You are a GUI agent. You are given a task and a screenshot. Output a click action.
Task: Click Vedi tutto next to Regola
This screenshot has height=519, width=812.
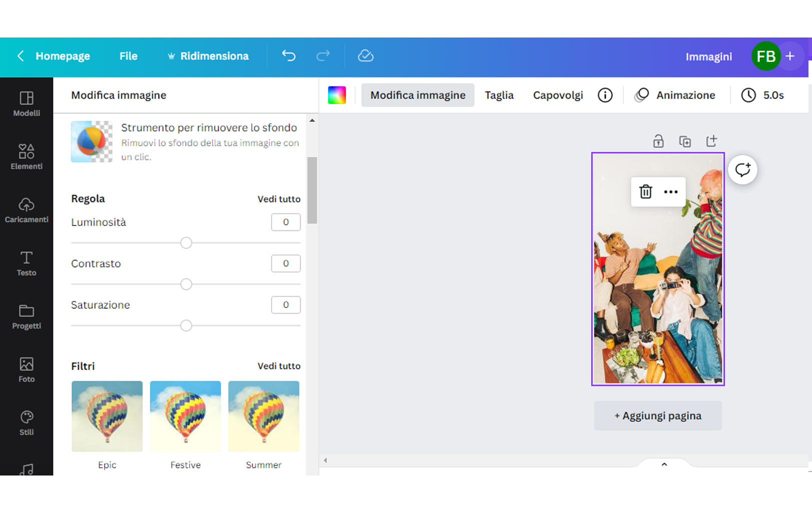(279, 199)
